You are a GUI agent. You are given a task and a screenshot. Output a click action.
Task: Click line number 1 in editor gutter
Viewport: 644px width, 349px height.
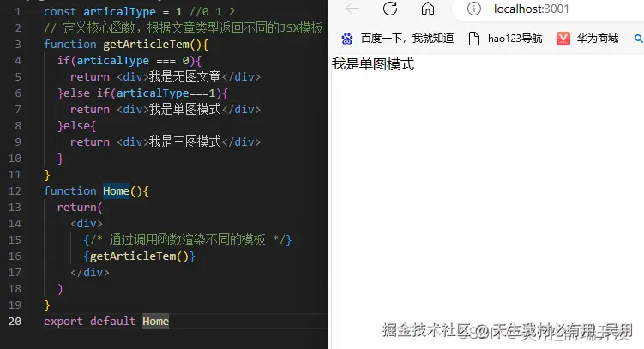point(18,12)
